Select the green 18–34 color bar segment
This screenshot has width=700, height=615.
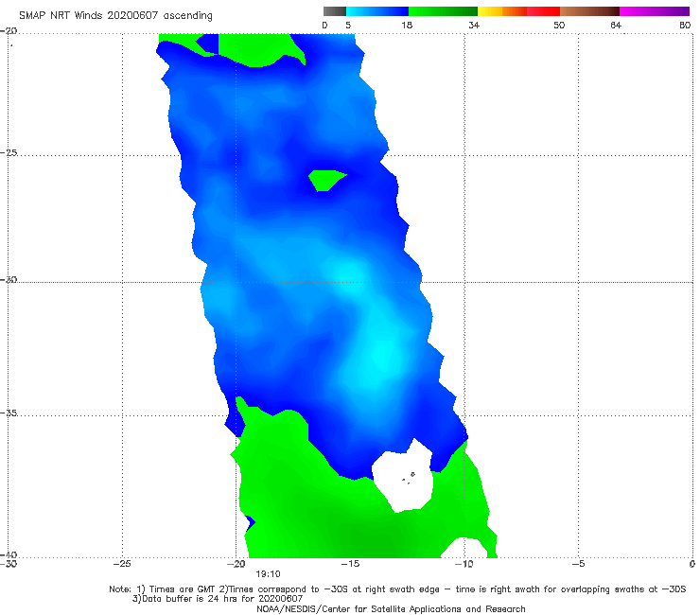[443, 11]
